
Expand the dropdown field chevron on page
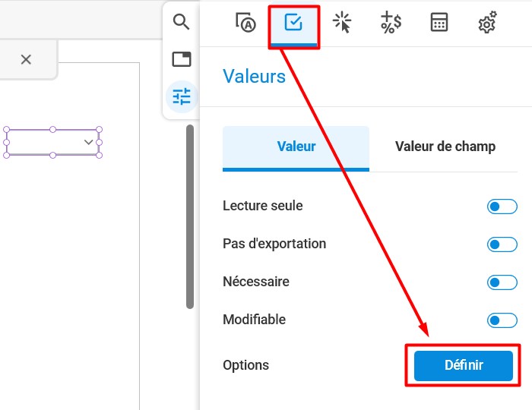(89, 142)
